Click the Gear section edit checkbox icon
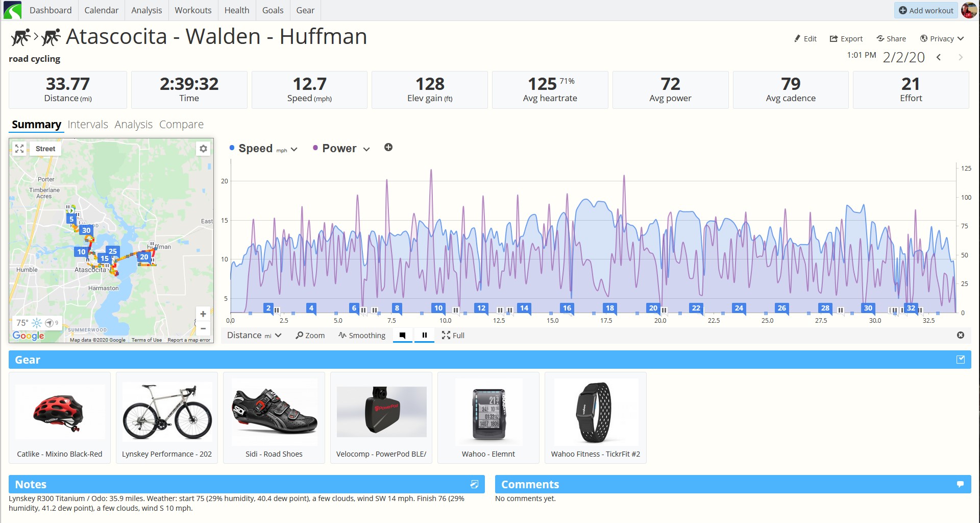 [x=960, y=360]
